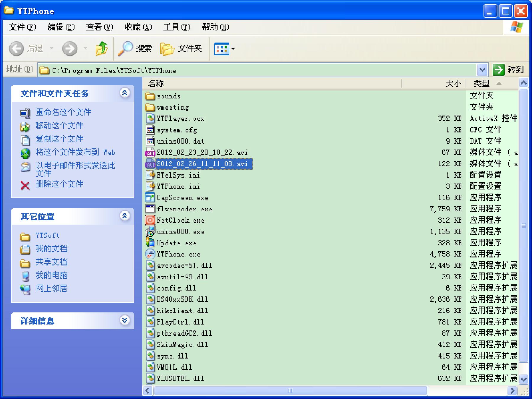Open 我的文档 link

coord(51,249)
